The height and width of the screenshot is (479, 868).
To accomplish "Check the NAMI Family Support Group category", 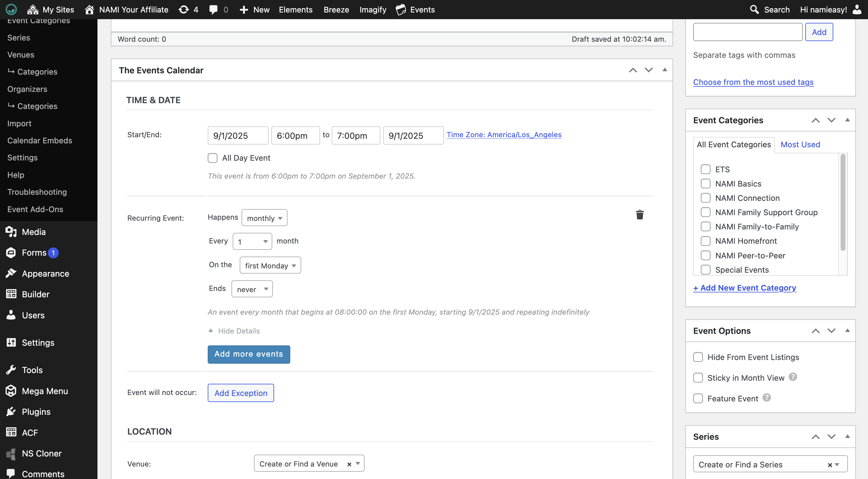I will (706, 212).
